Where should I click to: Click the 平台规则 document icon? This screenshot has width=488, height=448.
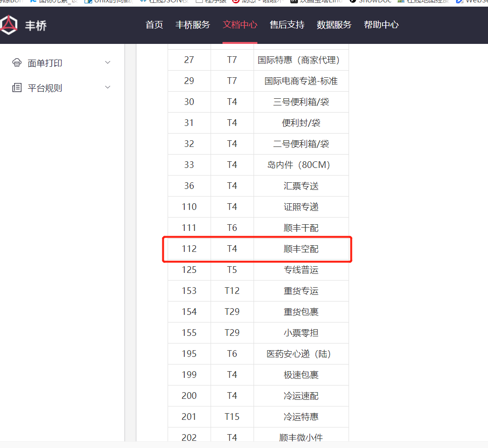click(17, 88)
